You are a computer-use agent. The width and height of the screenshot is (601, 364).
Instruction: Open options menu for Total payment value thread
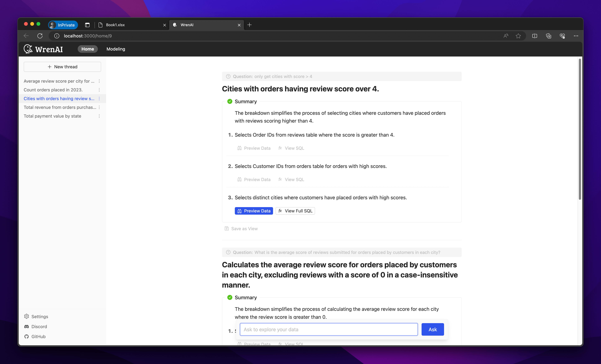[99, 116]
